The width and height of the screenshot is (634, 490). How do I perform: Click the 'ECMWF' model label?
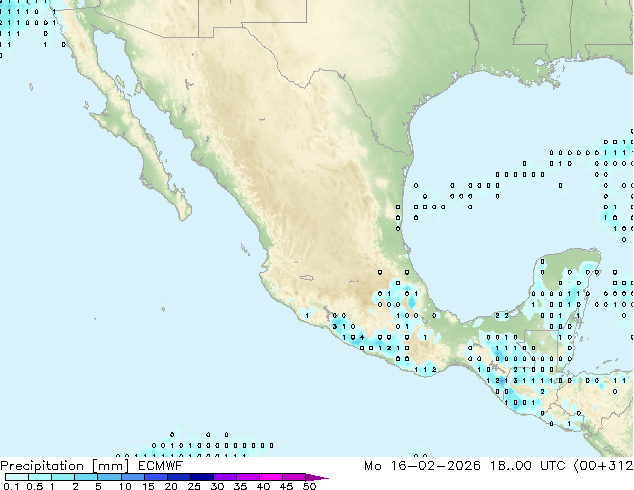pos(161,466)
